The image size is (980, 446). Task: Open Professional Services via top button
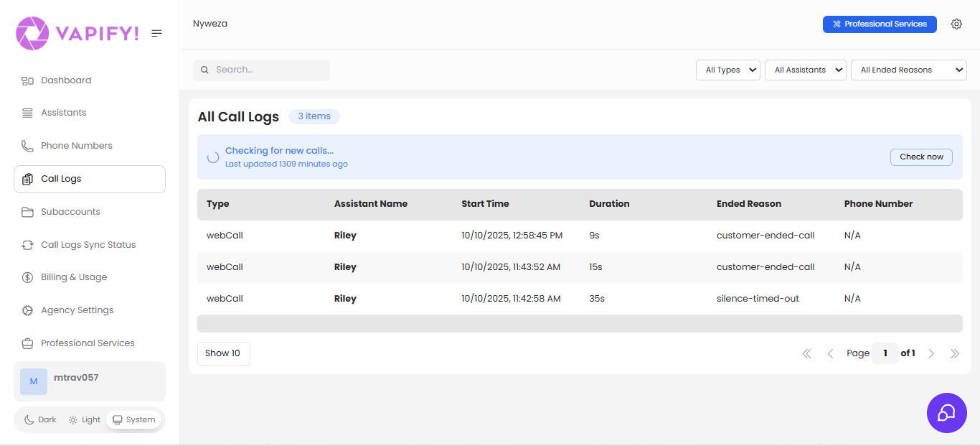click(880, 24)
